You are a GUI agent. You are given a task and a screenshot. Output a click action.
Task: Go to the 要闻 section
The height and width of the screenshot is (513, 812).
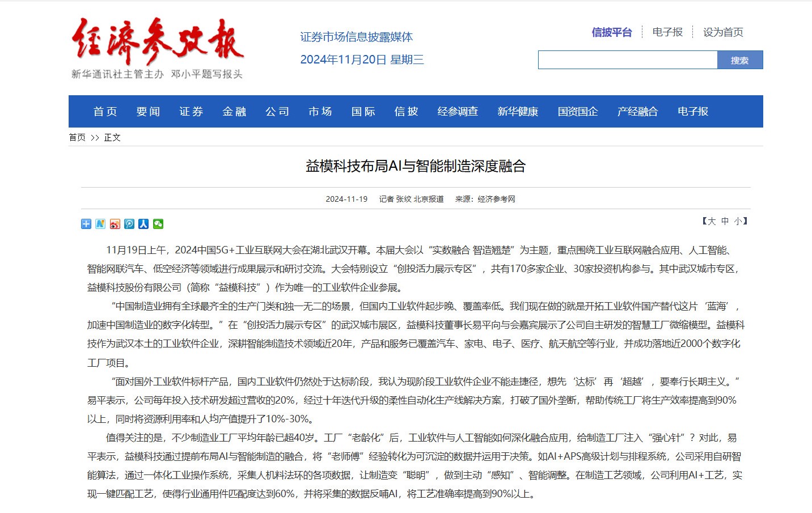pyautogui.click(x=149, y=112)
